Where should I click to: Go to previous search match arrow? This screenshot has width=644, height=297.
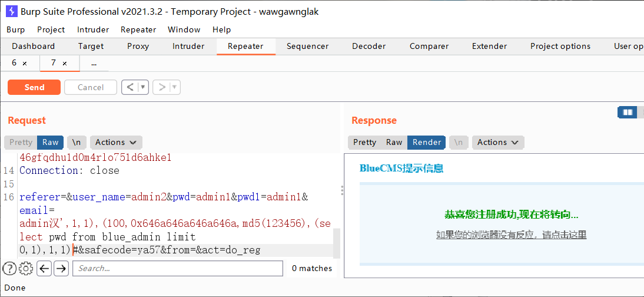(44, 269)
